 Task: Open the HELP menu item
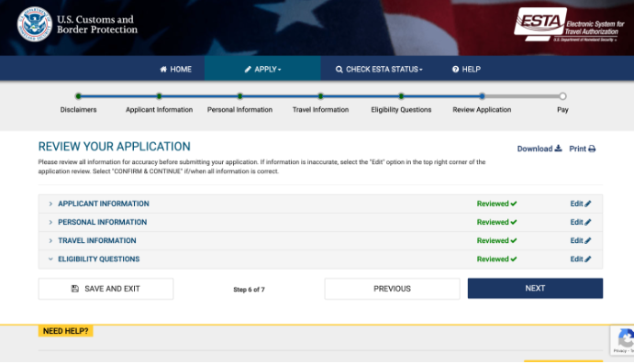tap(466, 69)
